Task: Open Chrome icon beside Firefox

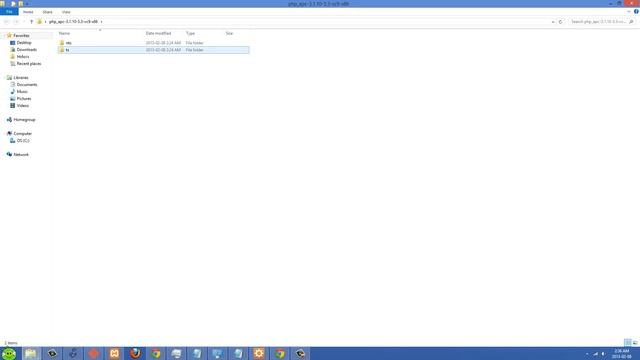Action: click(156, 353)
